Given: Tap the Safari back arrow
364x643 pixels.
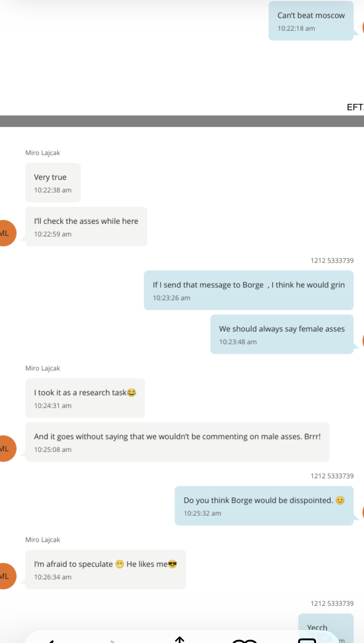Looking at the screenshot, I should (51, 641).
